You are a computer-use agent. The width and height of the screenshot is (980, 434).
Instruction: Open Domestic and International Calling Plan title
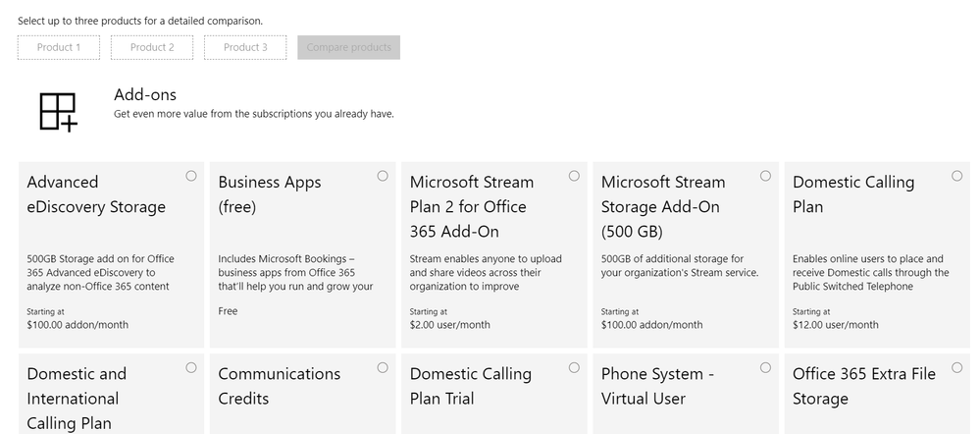point(77,399)
